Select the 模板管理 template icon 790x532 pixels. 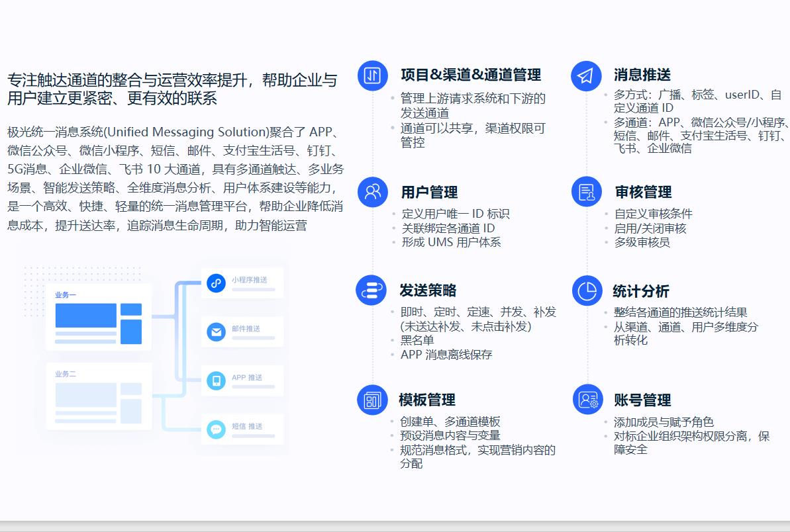click(x=372, y=400)
